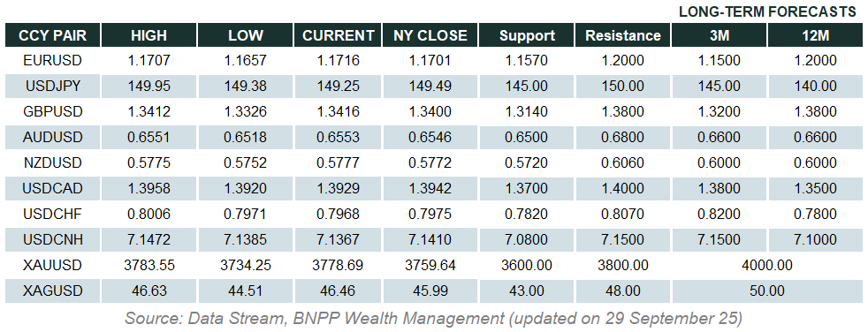Select the XAGUSD forecast value 50.00
The width and height of the screenshot is (868, 332).
766,290
